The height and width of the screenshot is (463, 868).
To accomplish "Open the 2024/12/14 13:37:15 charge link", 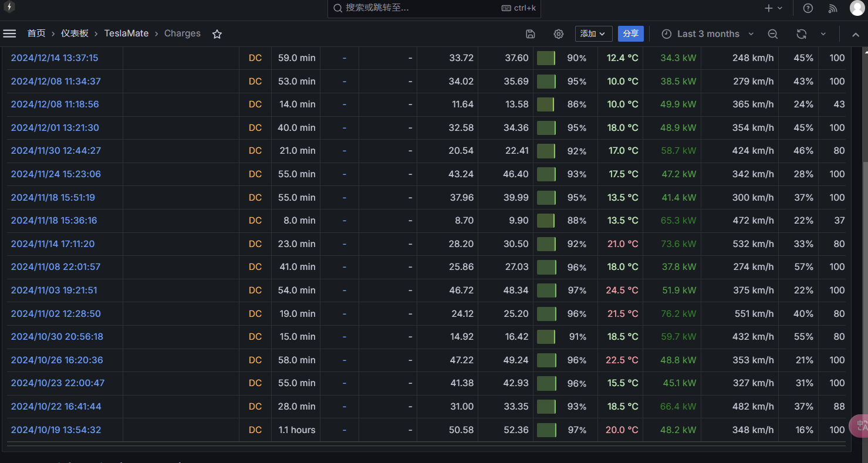I will [55, 58].
